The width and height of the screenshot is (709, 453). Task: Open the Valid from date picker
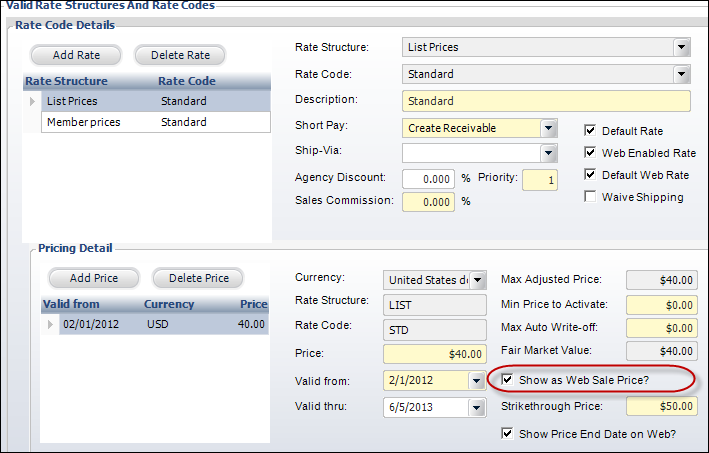(477, 381)
